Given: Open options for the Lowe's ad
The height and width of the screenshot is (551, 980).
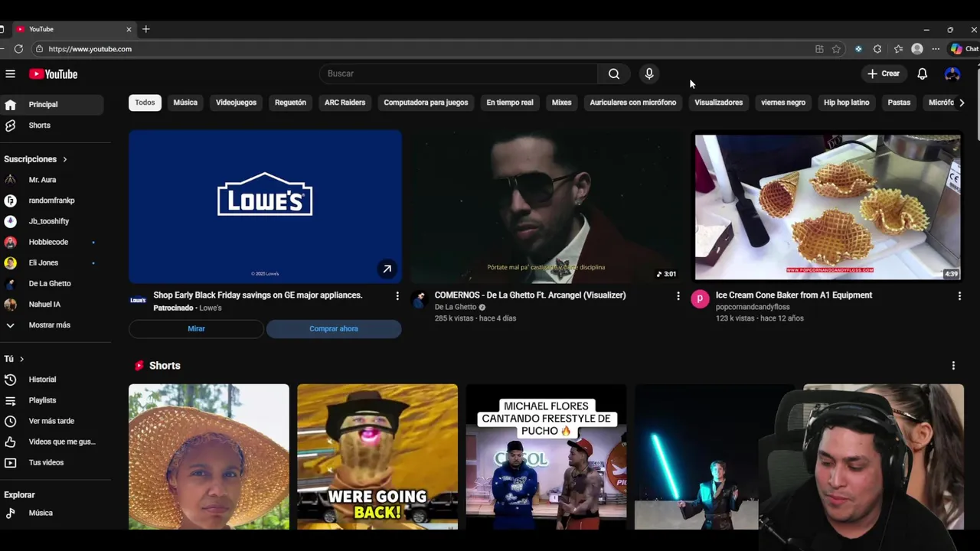Looking at the screenshot, I should tap(397, 295).
